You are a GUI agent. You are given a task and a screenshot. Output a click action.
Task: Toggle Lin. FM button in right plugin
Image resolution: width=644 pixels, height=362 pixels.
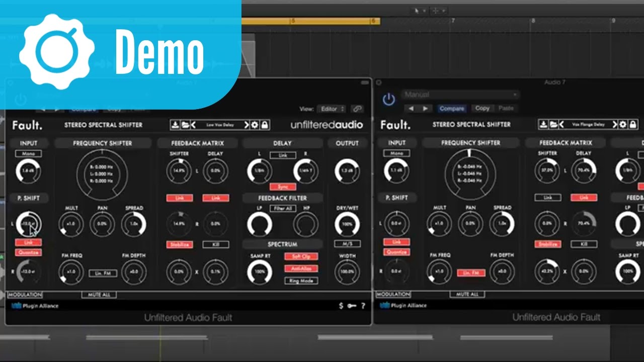(471, 273)
